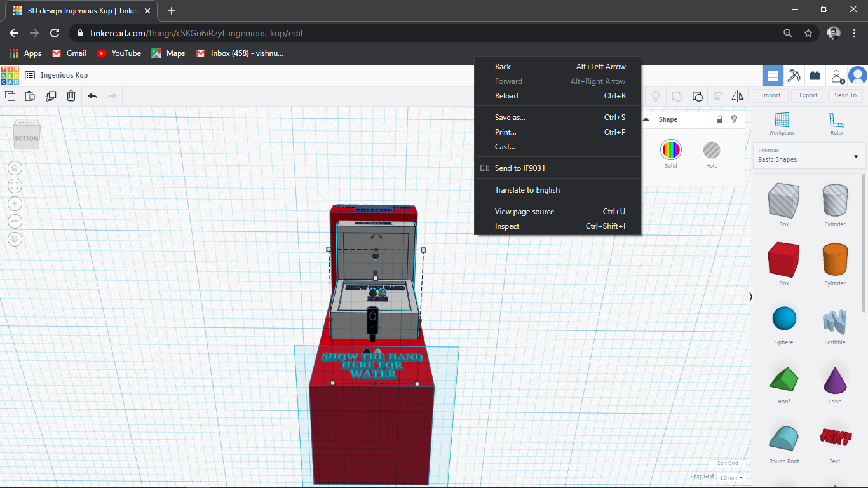Open the Gmail bookmark
This screenshot has width=868, height=488.
pyautogui.click(x=69, y=53)
